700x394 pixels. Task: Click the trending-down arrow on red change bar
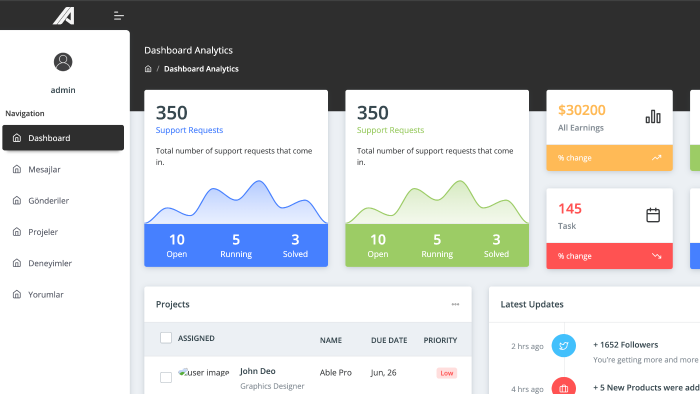click(x=656, y=256)
